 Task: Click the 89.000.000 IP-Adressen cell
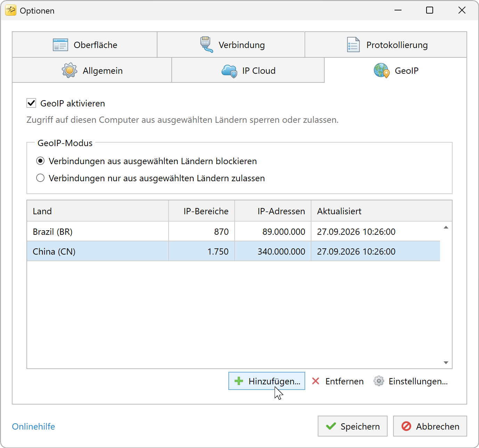click(x=273, y=232)
